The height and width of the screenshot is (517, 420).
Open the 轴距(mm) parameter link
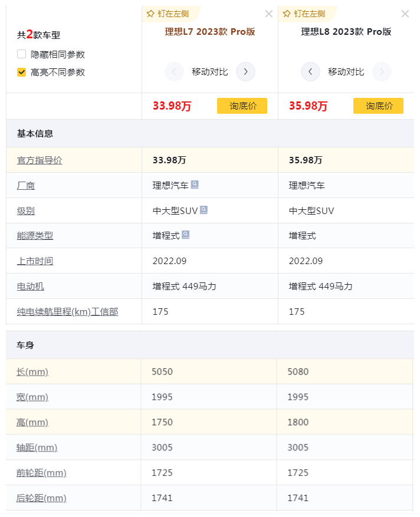[x=37, y=448]
